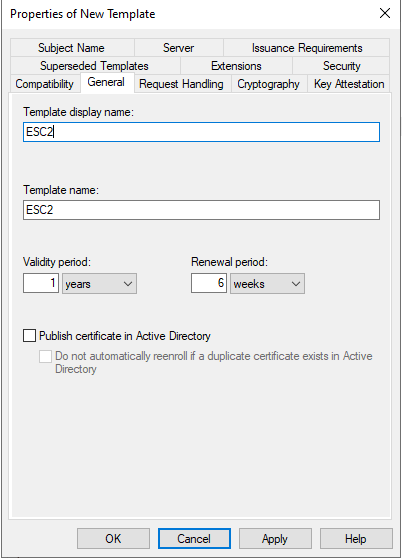Open the Superseded Templates tab
Image resolution: width=402 pixels, height=558 pixels.
[95, 66]
